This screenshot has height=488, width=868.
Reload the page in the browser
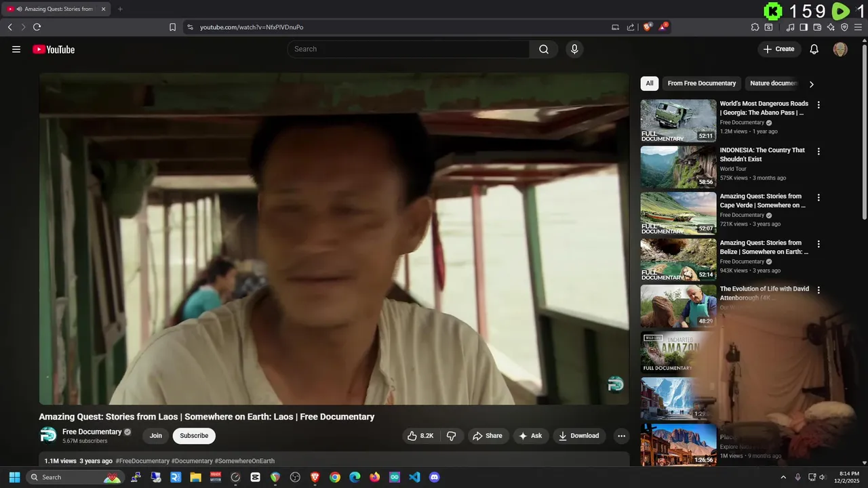(37, 27)
